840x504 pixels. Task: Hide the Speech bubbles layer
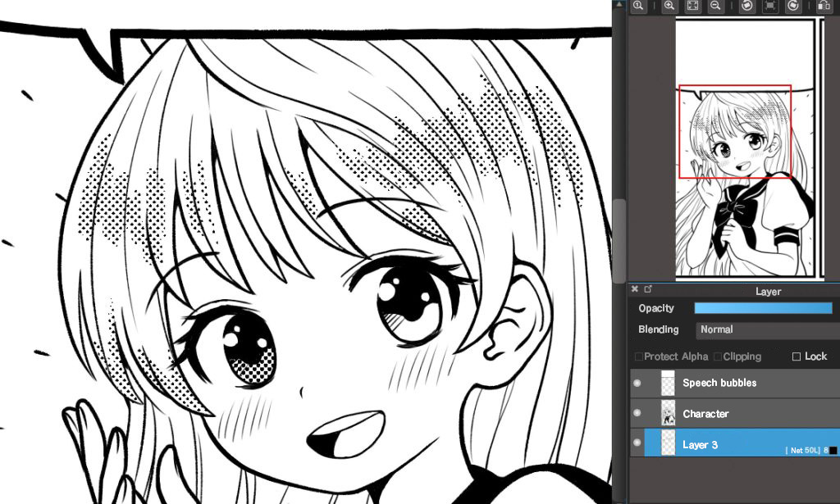tap(637, 383)
